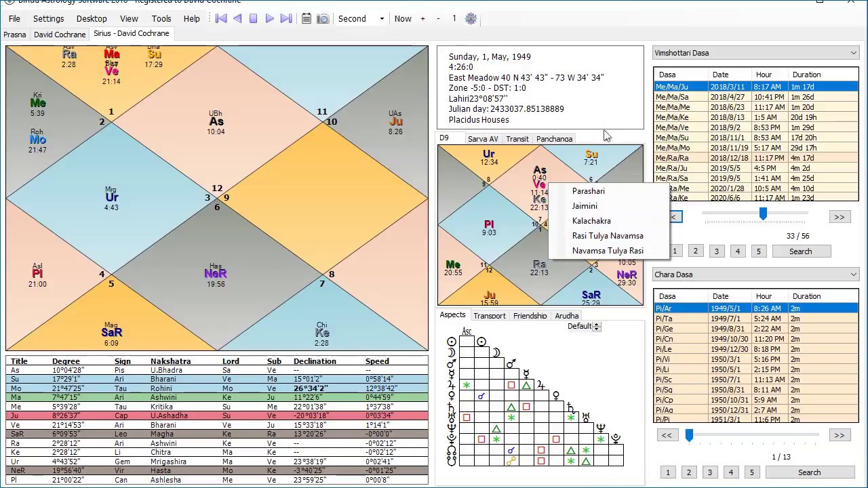Open the File menu

14,18
